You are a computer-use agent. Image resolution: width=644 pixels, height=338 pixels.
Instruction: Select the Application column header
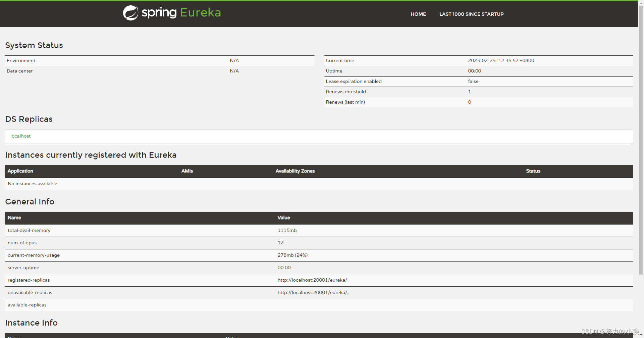coord(20,171)
